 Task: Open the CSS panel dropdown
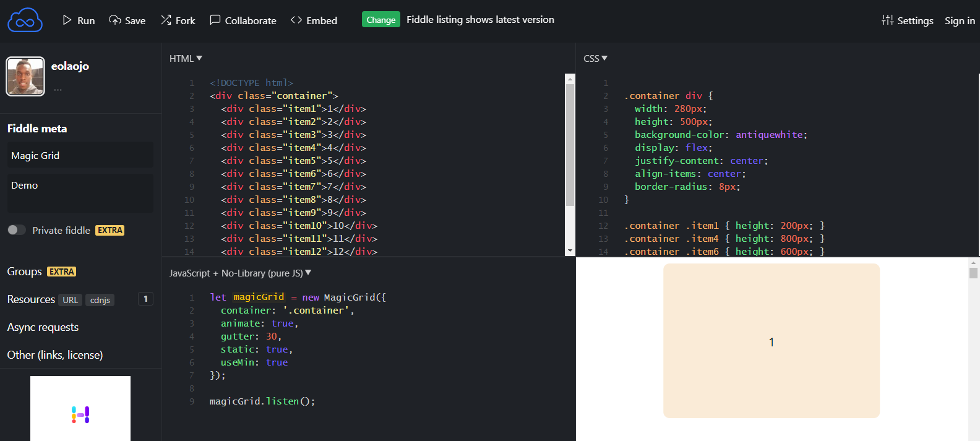coord(595,58)
